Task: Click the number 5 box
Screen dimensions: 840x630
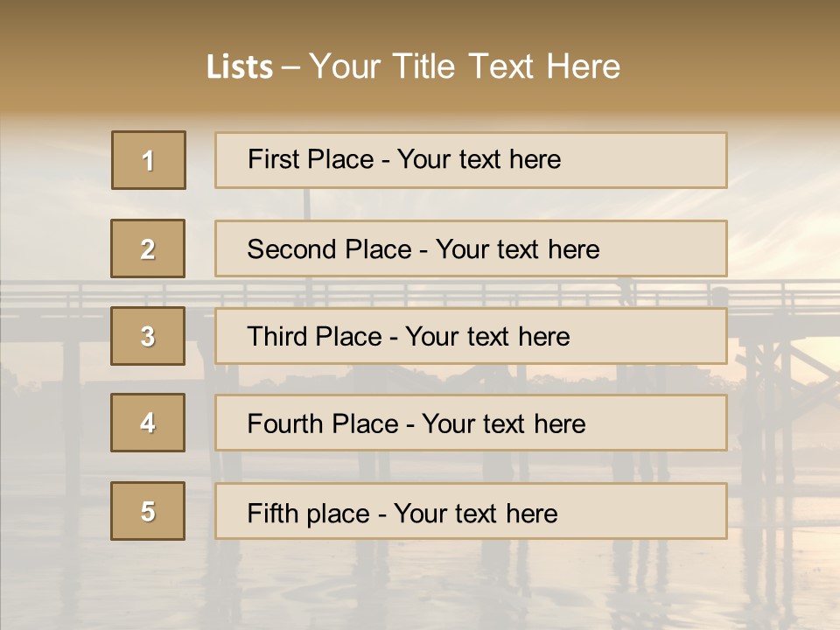Action: 148,511
